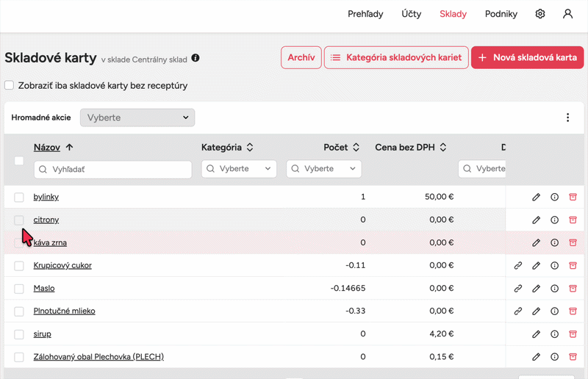
Task: Click link icon in Krupicový cukor row
Action: [518, 266]
